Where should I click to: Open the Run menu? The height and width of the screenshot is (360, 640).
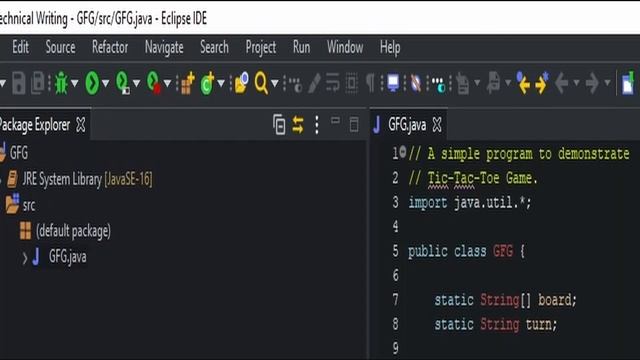[301, 47]
